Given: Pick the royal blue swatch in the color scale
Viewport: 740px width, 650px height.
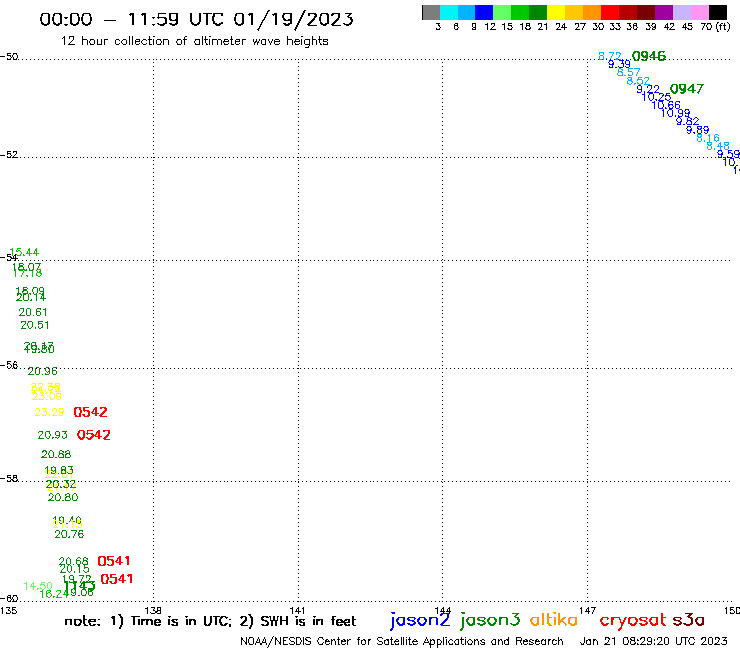Looking at the screenshot, I should click(484, 12).
